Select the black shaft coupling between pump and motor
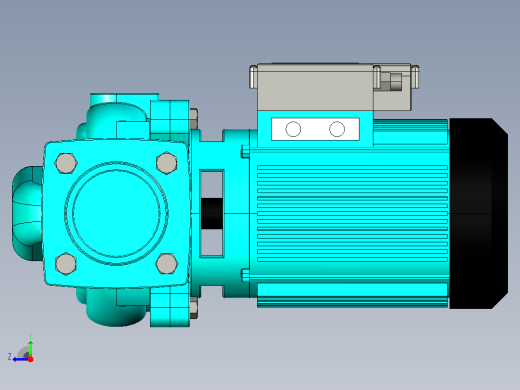Viewport: 520px width, 390px height. coord(212,214)
